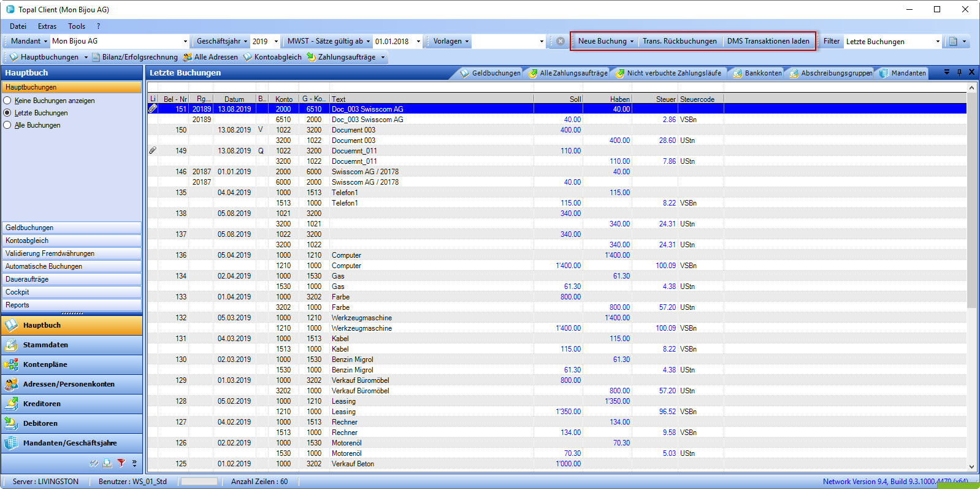980x489 pixels.
Task: Pin the Letzte Buchungen panel
Action: pyautogui.click(x=959, y=72)
